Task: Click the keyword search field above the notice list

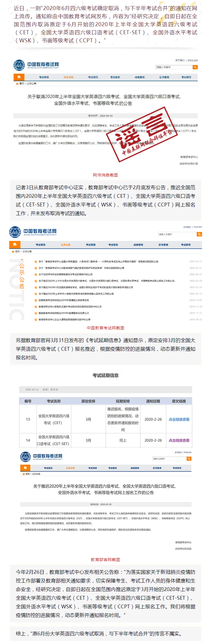Action: pyautogui.click(x=177, y=234)
